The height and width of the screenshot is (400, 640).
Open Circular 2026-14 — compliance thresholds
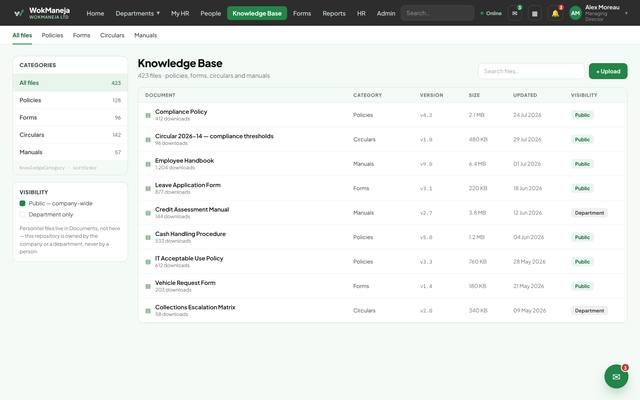[214, 136]
